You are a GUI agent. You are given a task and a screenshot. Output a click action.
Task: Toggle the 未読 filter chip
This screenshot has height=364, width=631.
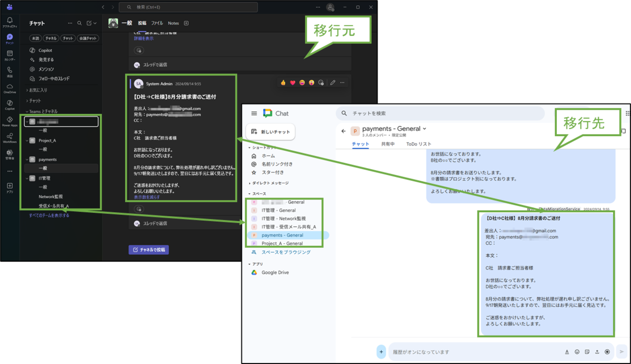(36, 38)
